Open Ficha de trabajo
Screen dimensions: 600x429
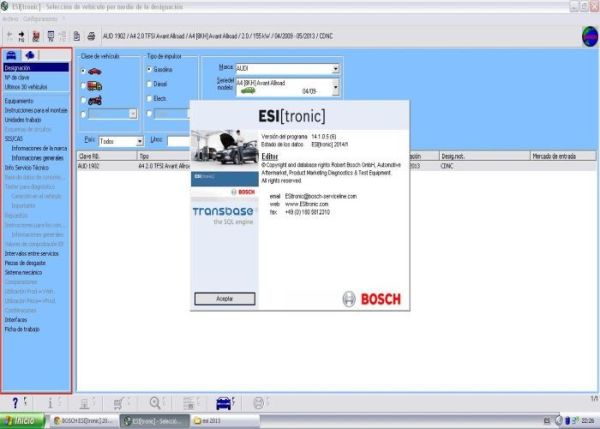pos(22,329)
